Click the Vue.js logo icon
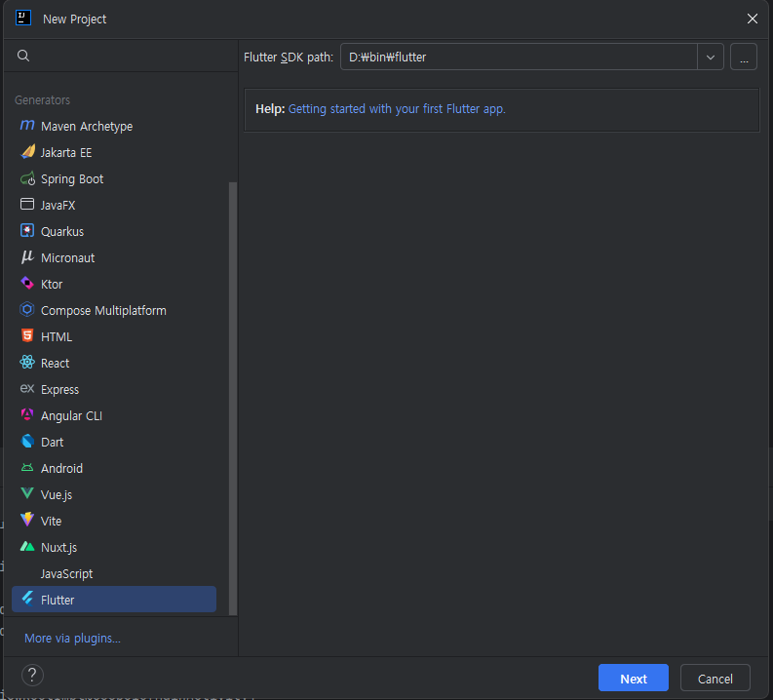The height and width of the screenshot is (700, 773). click(x=27, y=493)
